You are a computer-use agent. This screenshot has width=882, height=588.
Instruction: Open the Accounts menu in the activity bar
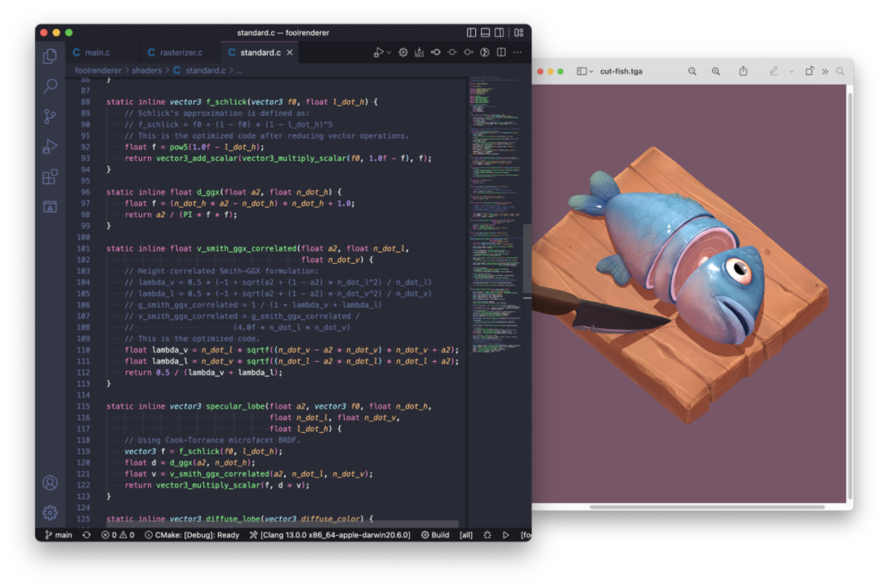tap(50, 483)
